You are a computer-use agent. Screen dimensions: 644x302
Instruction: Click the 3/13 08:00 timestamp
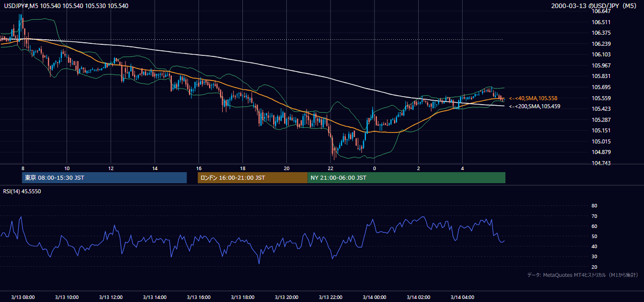[23, 297]
